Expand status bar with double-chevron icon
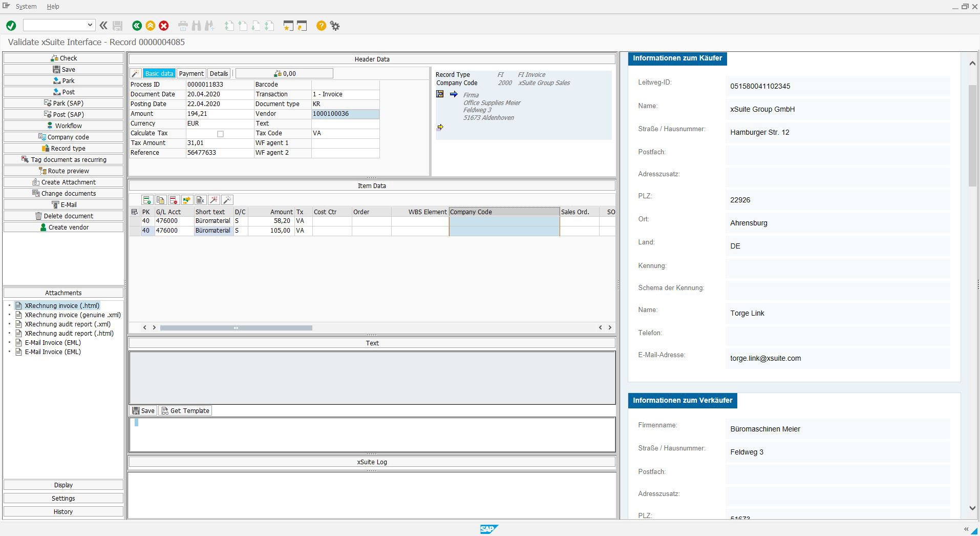 tap(966, 529)
